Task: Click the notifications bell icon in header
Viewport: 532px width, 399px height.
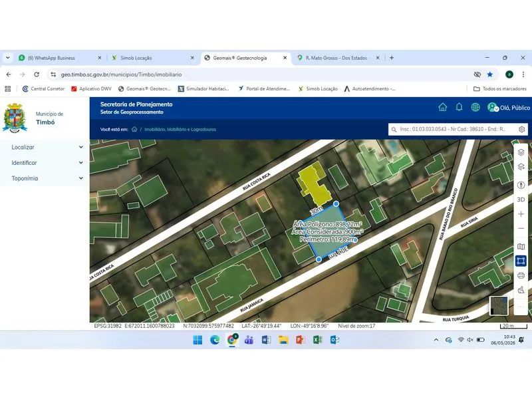Action: [459, 107]
